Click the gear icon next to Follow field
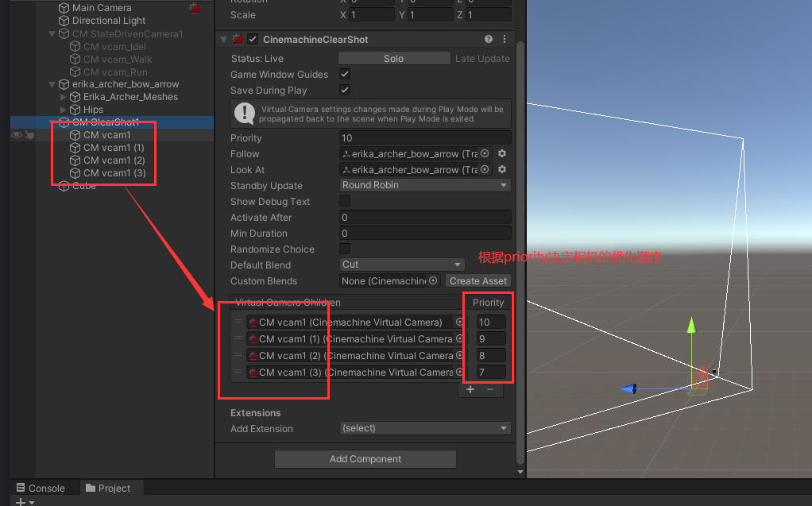The width and height of the screenshot is (812, 506). [502, 153]
